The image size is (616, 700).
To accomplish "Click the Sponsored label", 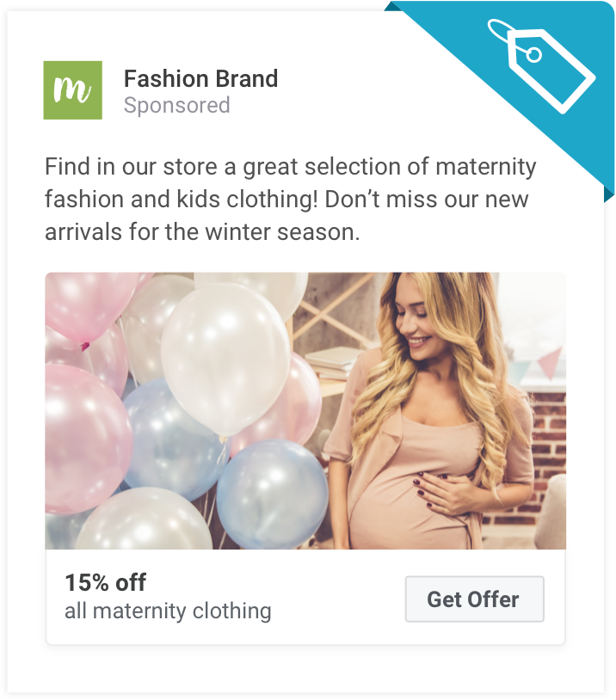I will [x=177, y=106].
